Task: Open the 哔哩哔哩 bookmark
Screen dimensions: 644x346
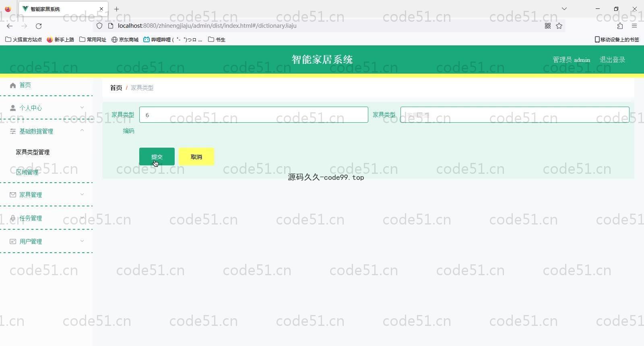Action: click(173, 39)
